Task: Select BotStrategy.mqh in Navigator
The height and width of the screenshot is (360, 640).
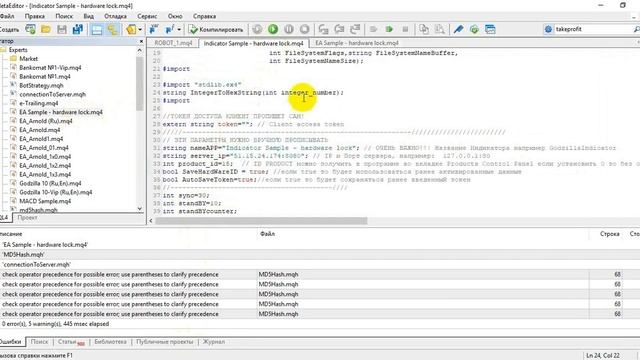Action: click(41, 85)
